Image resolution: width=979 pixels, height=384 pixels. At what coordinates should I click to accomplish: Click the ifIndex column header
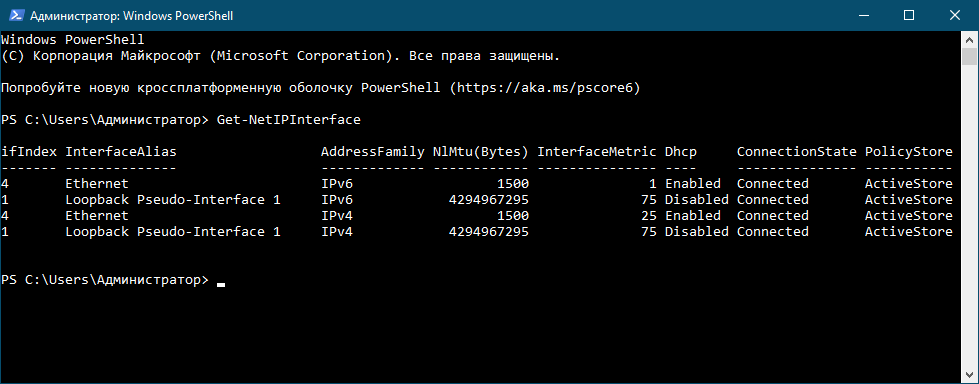tap(29, 152)
